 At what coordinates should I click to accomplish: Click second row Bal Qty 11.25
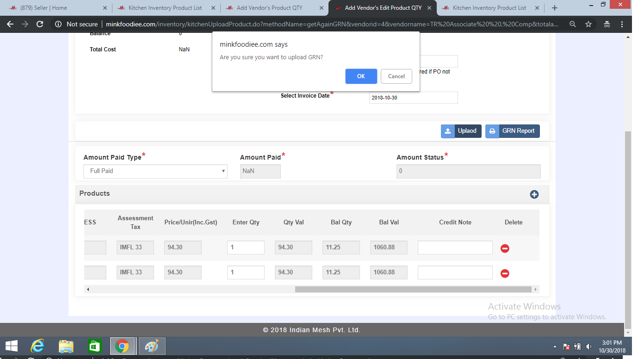pos(341,272)
